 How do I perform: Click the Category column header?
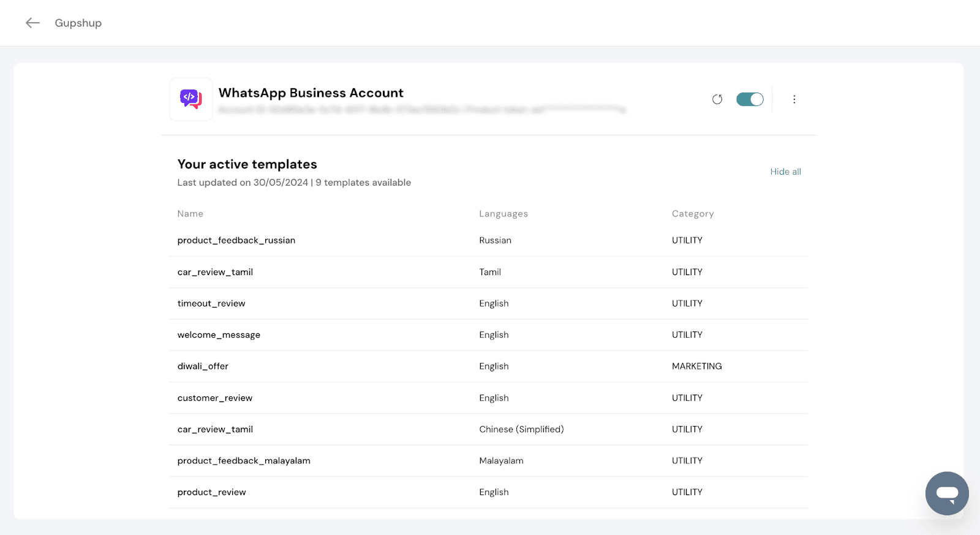tap(693, 214)
